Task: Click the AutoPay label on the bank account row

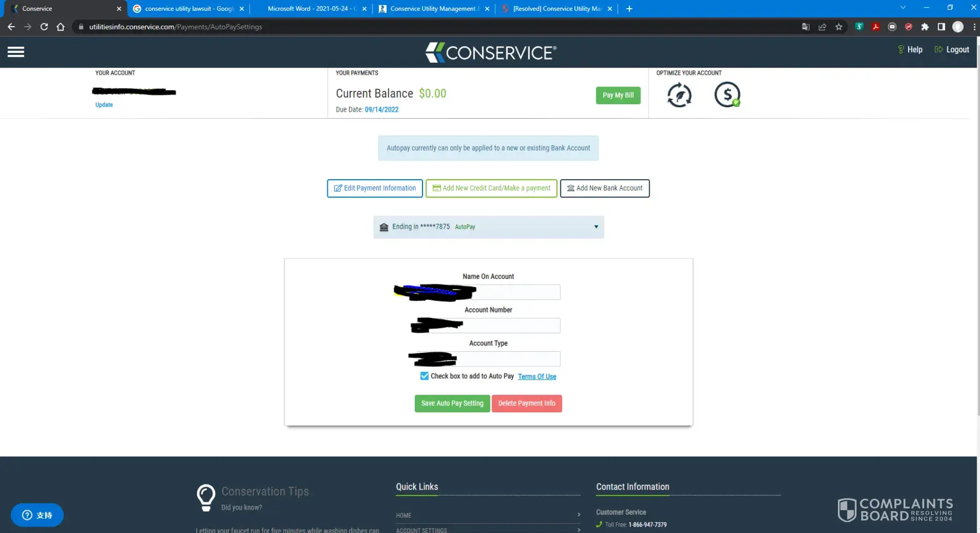Action: pos(465,227)
